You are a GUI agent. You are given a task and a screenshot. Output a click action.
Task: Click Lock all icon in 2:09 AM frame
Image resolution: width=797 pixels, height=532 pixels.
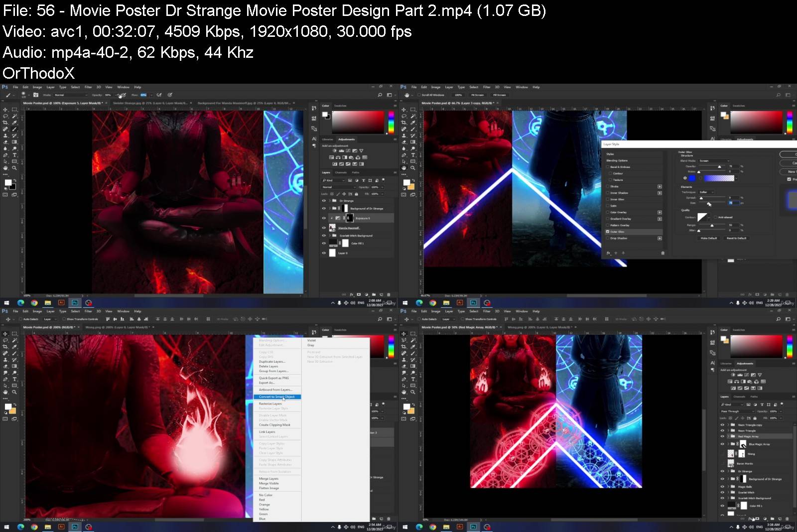(x=356, y=194)
